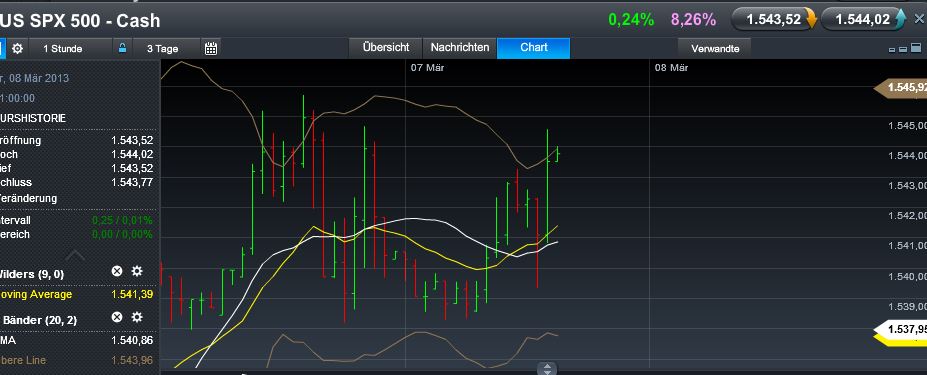
Task: Select the medium panel size icon
Action: click(x=903, y=50)
